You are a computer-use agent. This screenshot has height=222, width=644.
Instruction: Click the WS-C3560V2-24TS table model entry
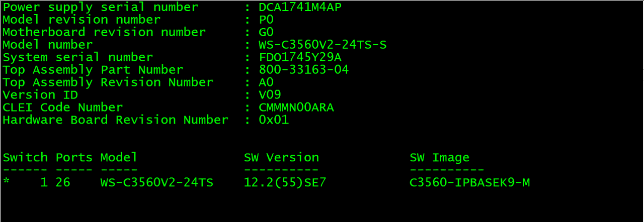pos(157,183)
